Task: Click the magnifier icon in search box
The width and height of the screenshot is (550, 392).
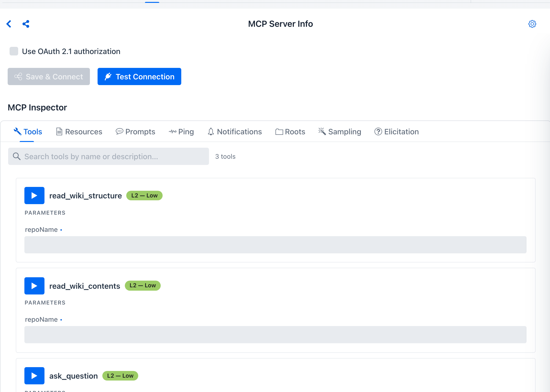Action: tap(17, 156)
